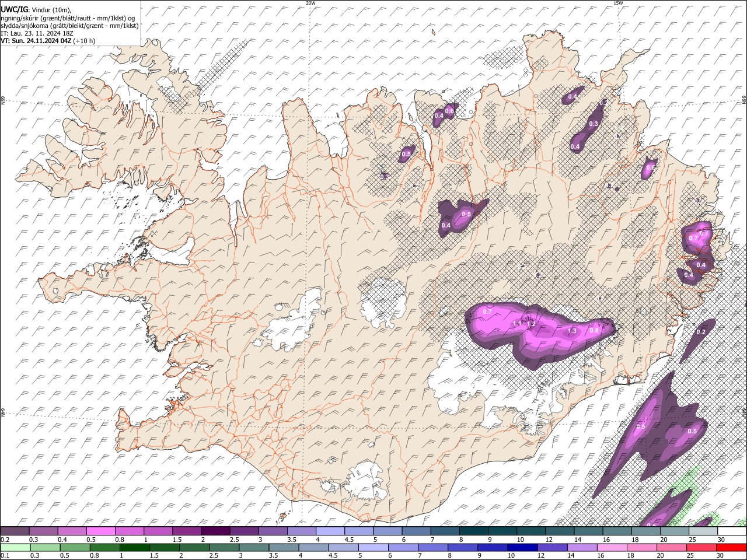Image resolution: width=747 pixels, height=560 pixels.
Task: Click the header line 'UWC/IG: Vindur (10m),'
Action: point(36,9)
